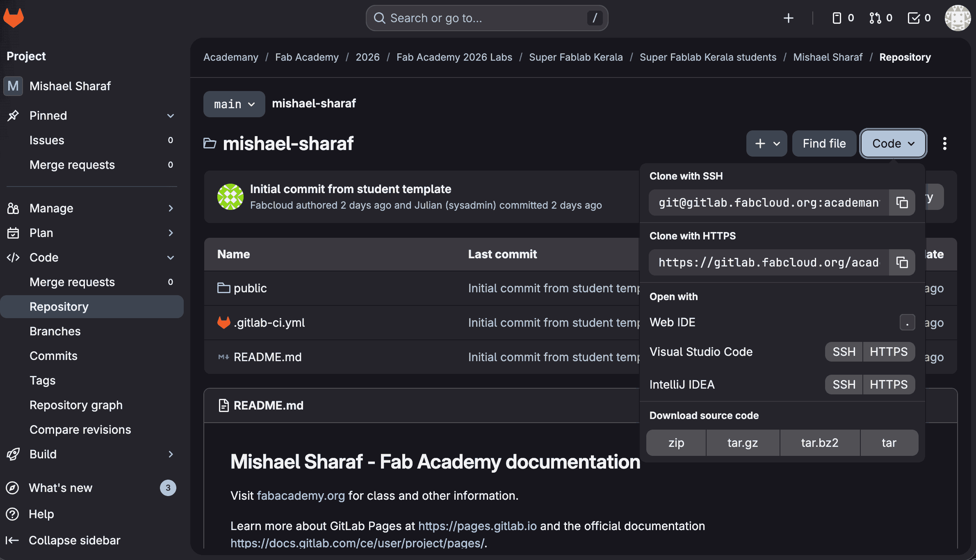Expand the Build sidebar section

point(171,454)
